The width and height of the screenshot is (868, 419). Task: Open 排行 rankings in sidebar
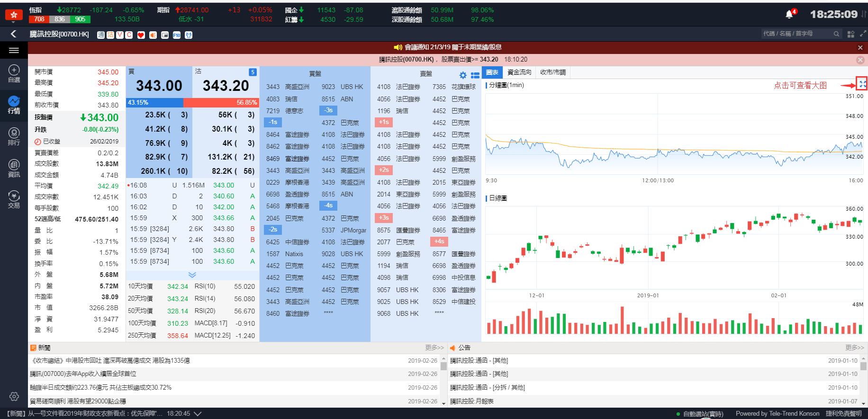coord(14,137)
